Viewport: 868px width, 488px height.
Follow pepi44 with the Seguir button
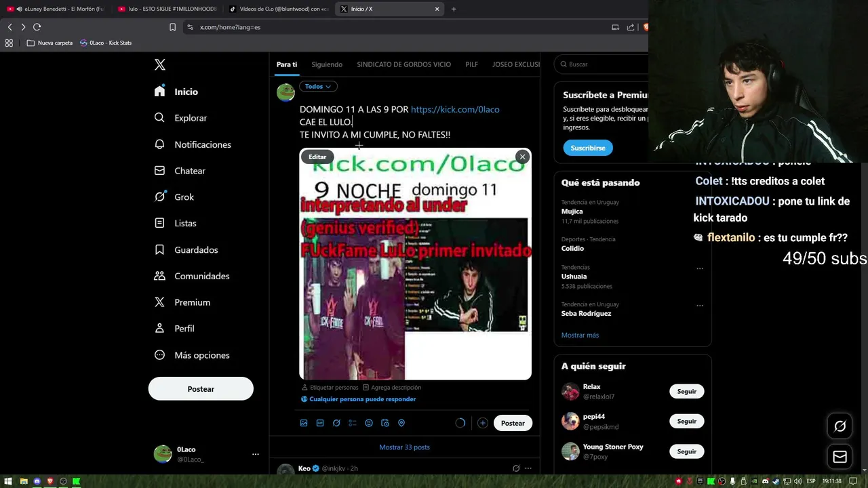(x=686, y=421)
